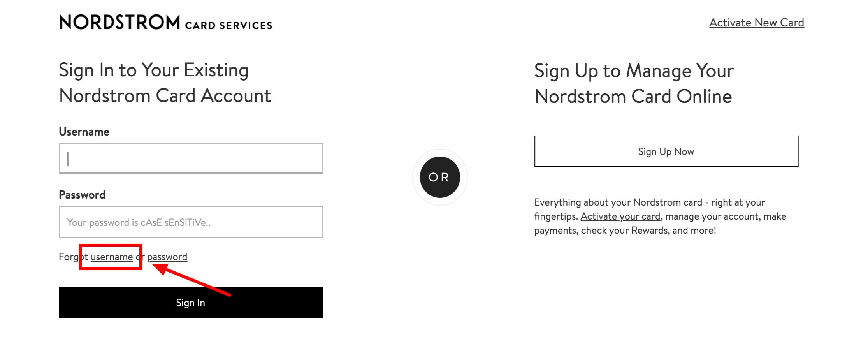Click the black Sign In button
Viewport: 868px width, 359px height.
click(x=191, y=302)
